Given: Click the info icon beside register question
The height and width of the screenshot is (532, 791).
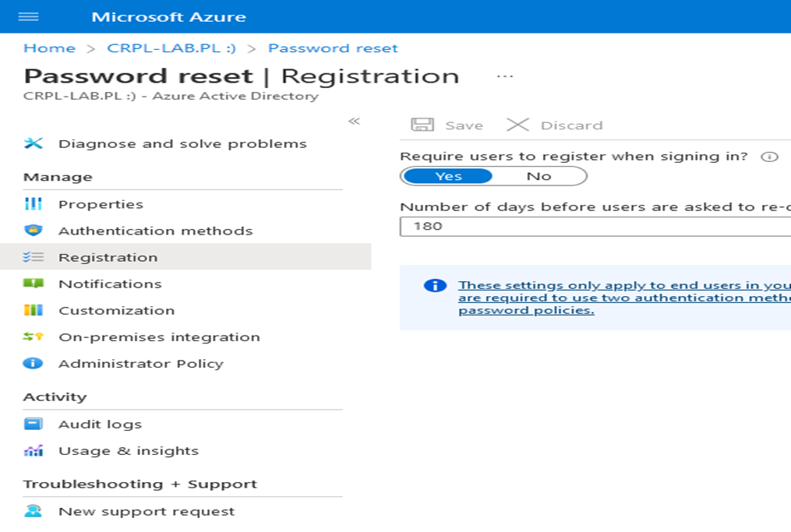Looking at the screenshot, I should point(769,157).
